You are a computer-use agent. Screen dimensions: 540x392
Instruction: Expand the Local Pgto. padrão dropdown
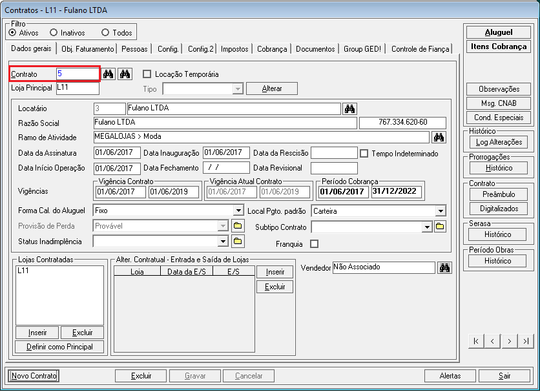click(441, 211)
